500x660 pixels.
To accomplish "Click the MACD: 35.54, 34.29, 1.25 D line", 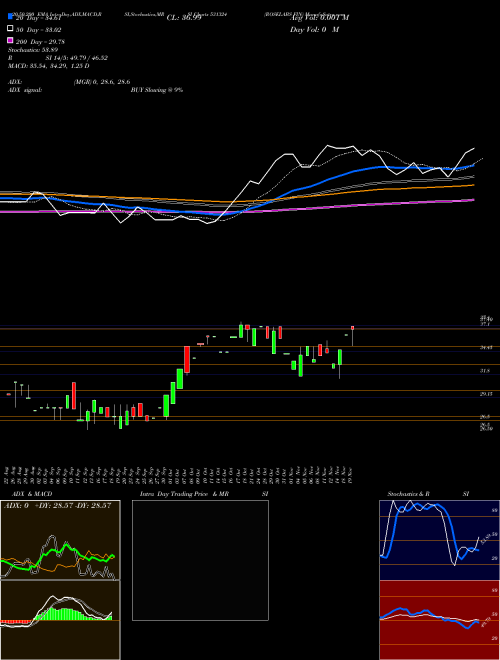I will pyautogui.click(x=48, y=66).
